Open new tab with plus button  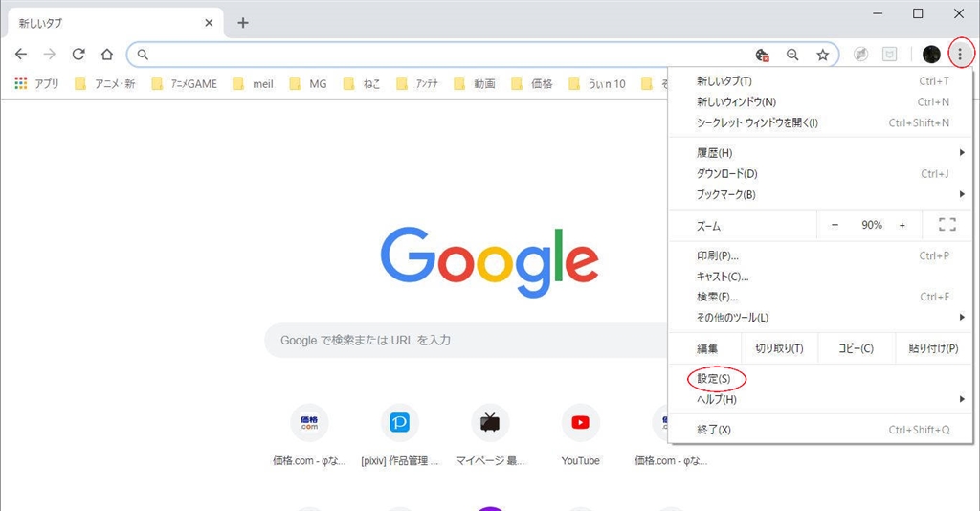tap(243, 23)
